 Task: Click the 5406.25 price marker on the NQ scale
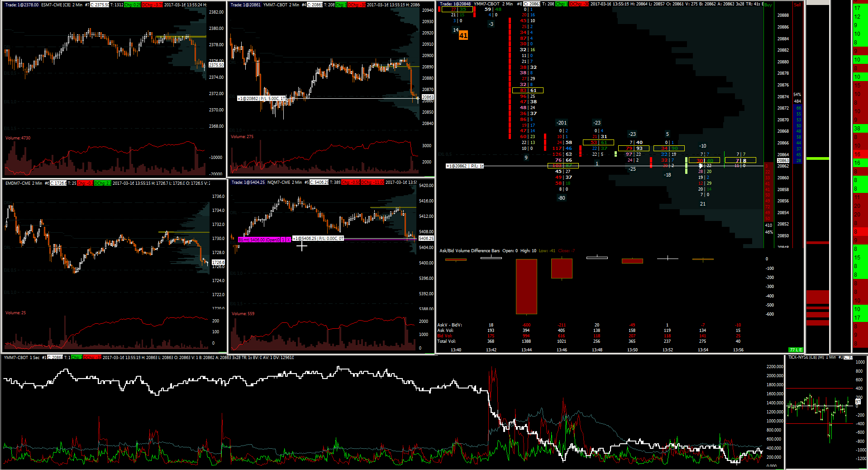pos(426,238)
